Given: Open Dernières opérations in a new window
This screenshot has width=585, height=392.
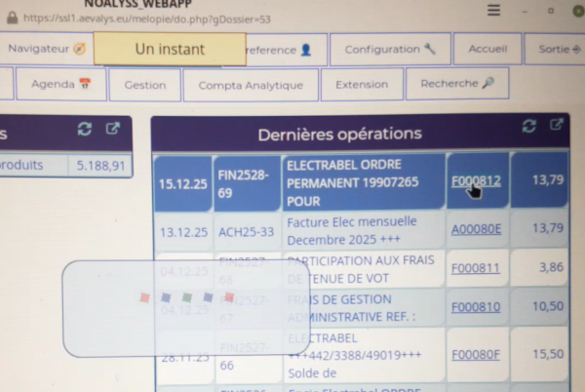Looking at the screenshot, I should 557,127.
